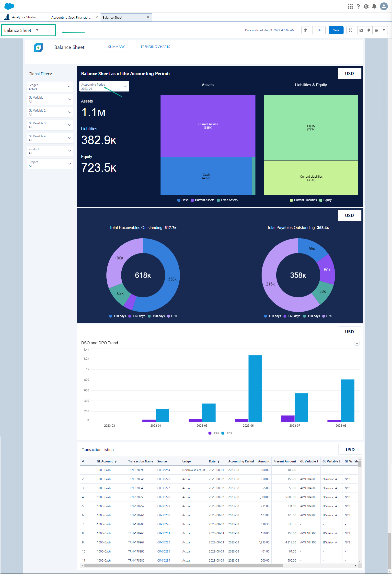Open the Product filter dropdown
The width and height of the screenshot is (392, 574).
[x=50, y=151]
